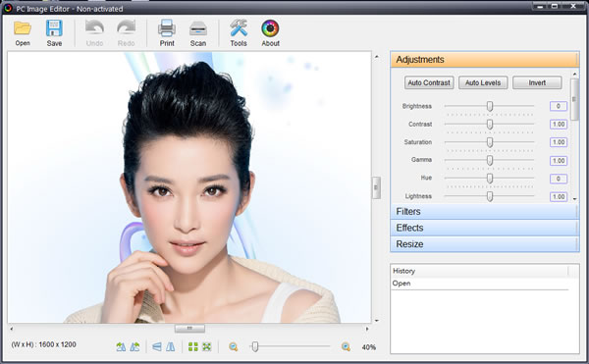Undo the last edit in the toolbar

pyautogui.click(x=94, y=33)
